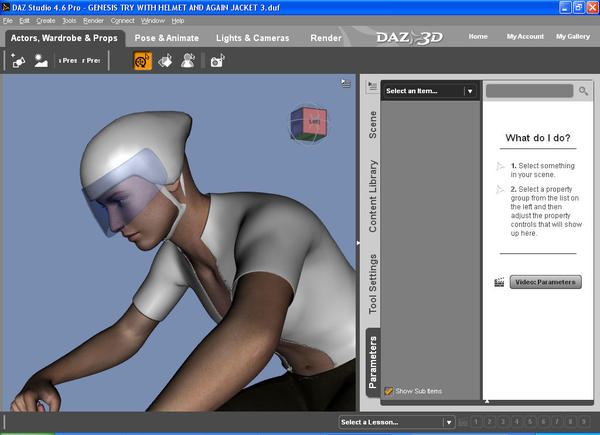Open the Help menu
Image resolution: width=600 pixels, height=435 pixels.
point(178,21)
